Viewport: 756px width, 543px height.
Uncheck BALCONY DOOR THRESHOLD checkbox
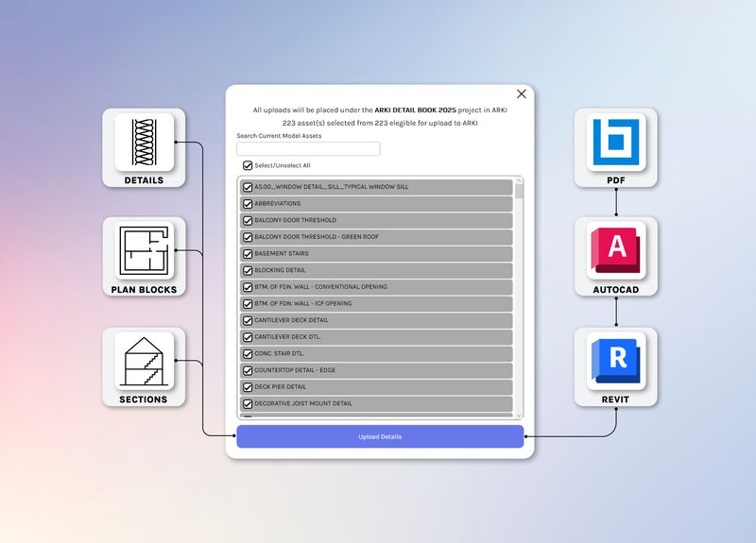[x=248, y=220]
